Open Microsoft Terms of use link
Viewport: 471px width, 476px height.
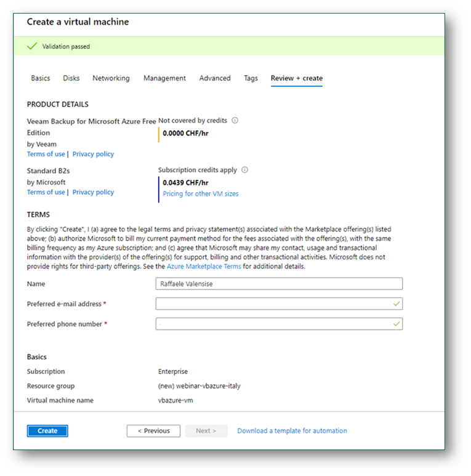[x=46, y=192]
